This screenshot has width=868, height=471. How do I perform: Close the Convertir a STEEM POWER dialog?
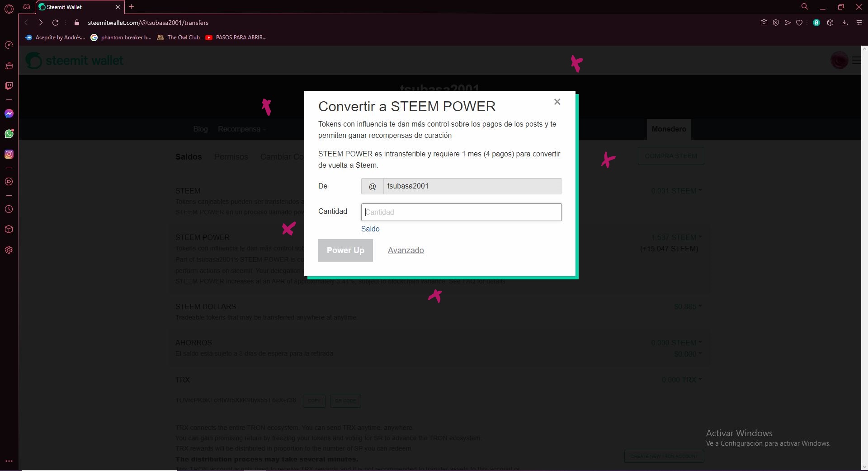click(x=557, y=102)
